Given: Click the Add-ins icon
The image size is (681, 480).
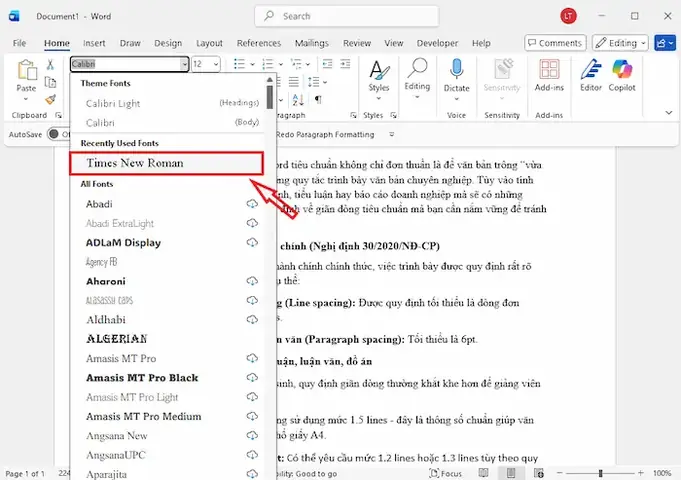Looking at the screenshot, I should tap(549, 70).
